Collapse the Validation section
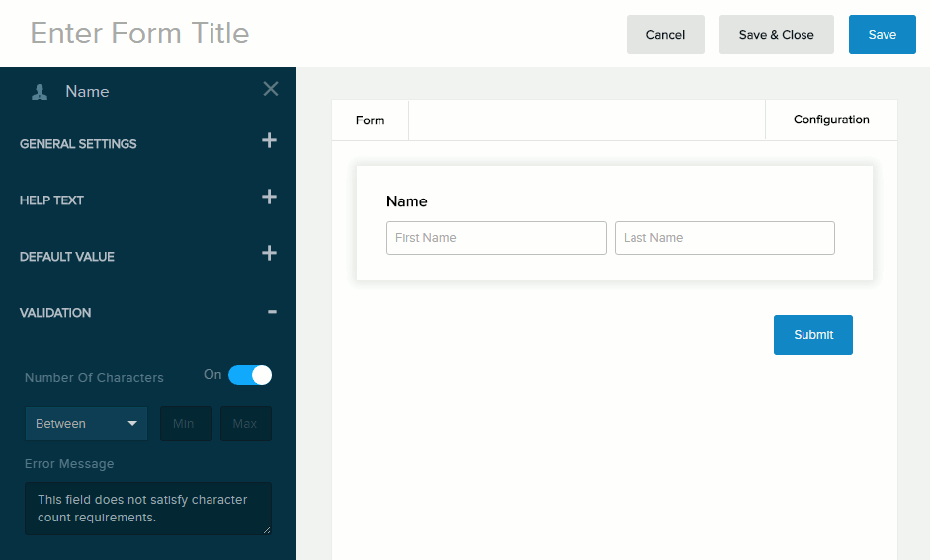 272,312
